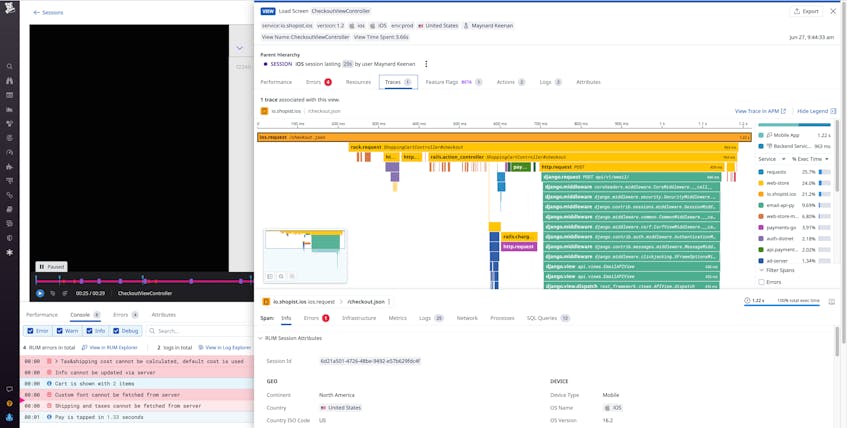Open the chat bubble sidebar icon
This screenshot has height=428, width=847.
click(10, 389)
